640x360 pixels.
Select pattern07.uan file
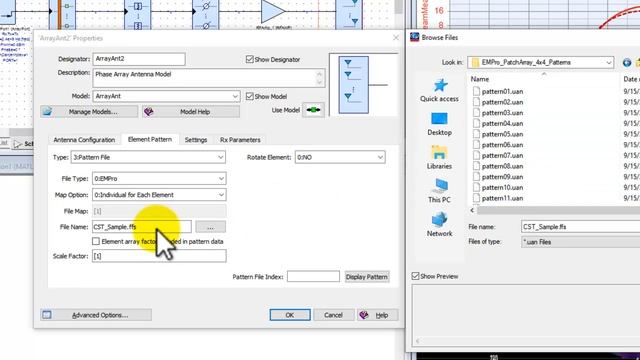pyautogui.click(x=502, y=155)
